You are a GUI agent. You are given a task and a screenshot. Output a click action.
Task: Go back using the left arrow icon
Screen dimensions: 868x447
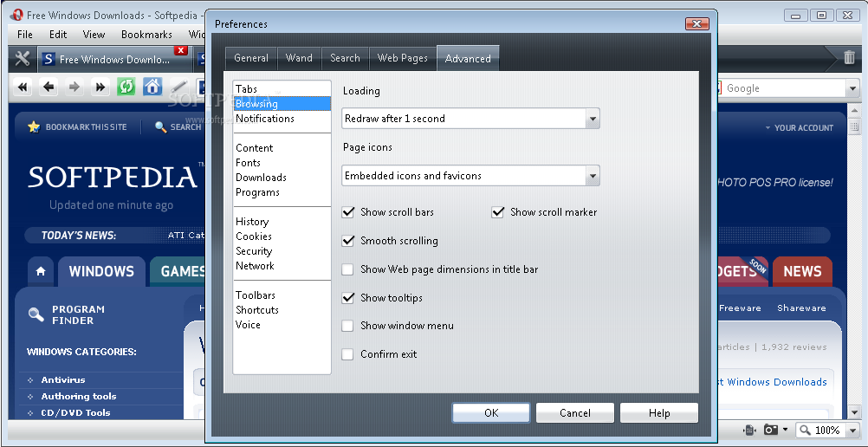point(49,87)
